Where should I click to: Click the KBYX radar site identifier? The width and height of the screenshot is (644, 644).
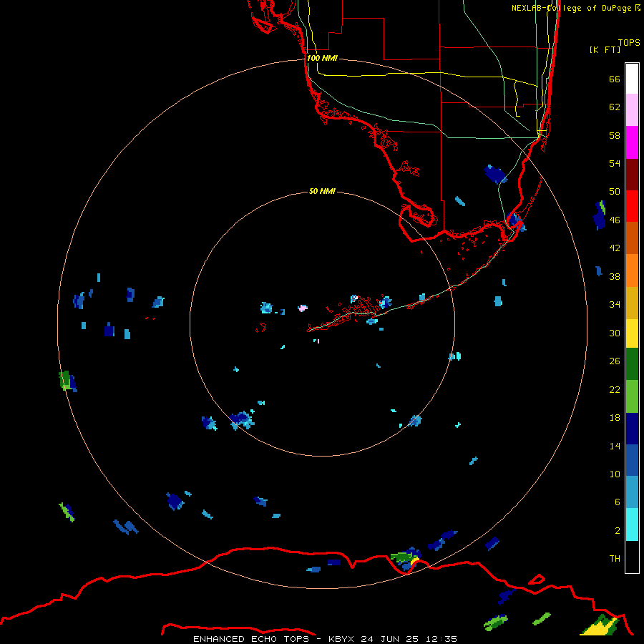pos(341,639)
